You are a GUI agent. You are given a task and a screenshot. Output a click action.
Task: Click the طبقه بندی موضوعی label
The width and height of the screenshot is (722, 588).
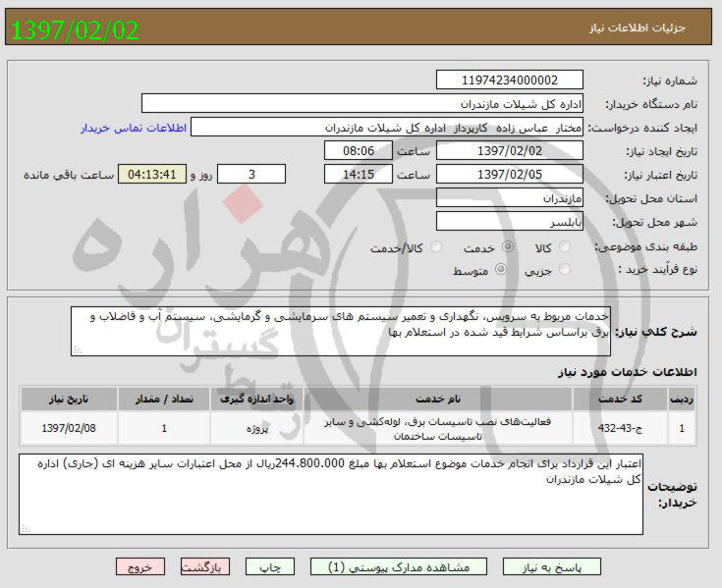pyautogui.click(x=646, y=247)
